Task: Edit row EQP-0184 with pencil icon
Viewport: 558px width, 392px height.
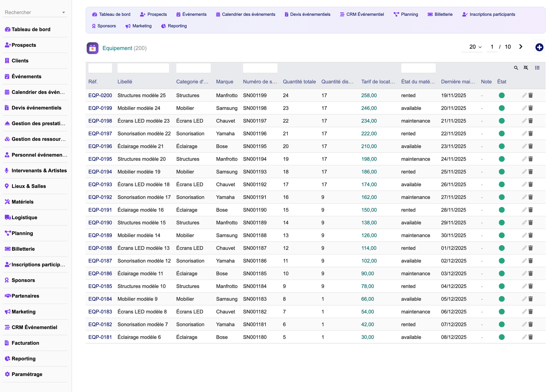Action: [x=524, y=299]
